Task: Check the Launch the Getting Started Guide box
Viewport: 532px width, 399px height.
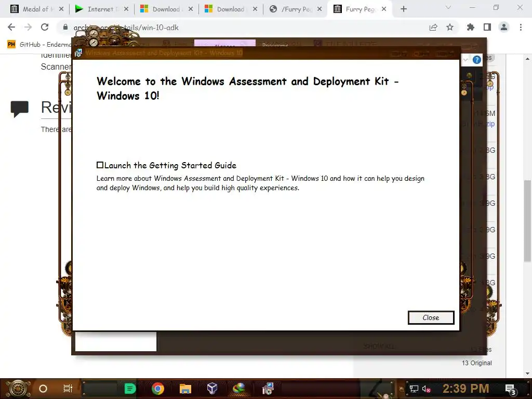Action: [x=100, y=165]
